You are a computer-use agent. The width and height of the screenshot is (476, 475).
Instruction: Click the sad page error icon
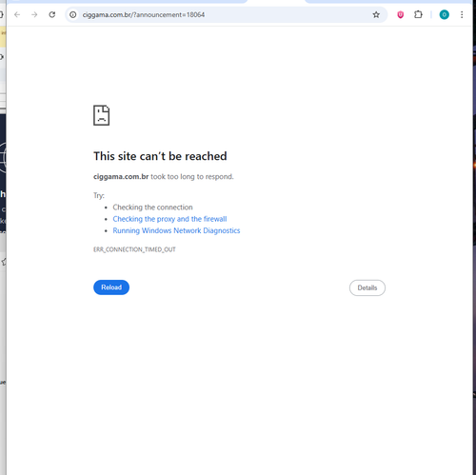(102, 115)
